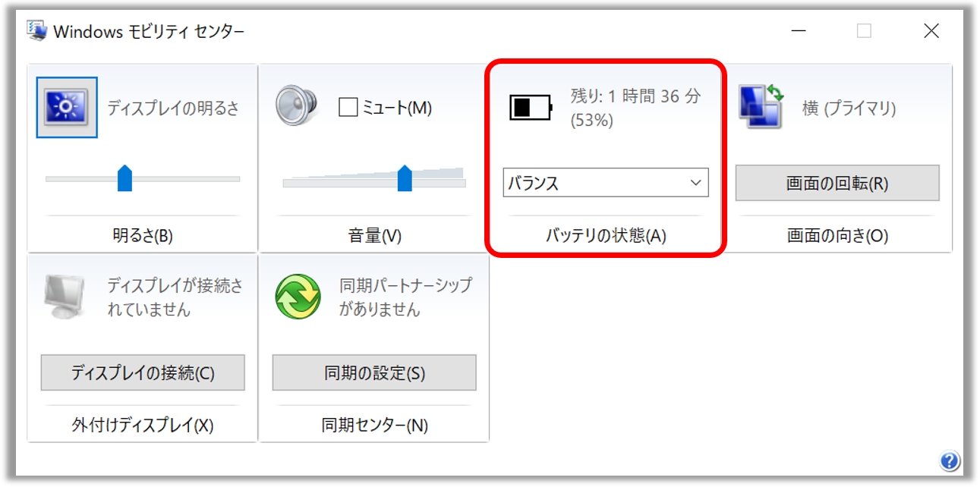The height and width of the screenshot is (487, 980).
Task: Click the brightness slider track right end
Action: (x=237, y=179)
